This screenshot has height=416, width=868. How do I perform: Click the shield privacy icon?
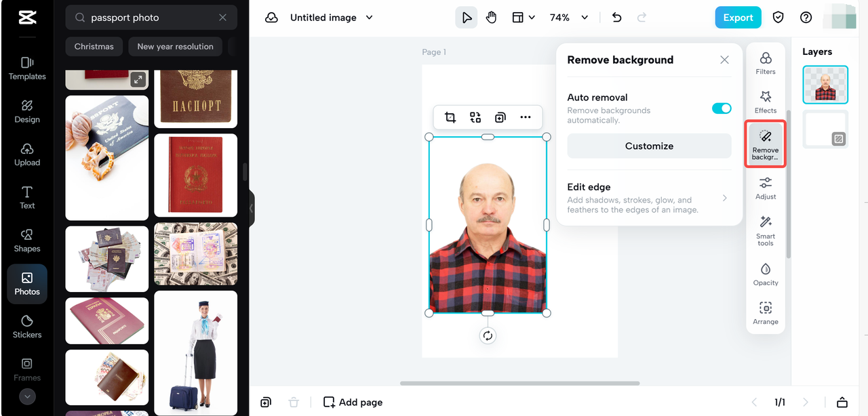(778, 18)
